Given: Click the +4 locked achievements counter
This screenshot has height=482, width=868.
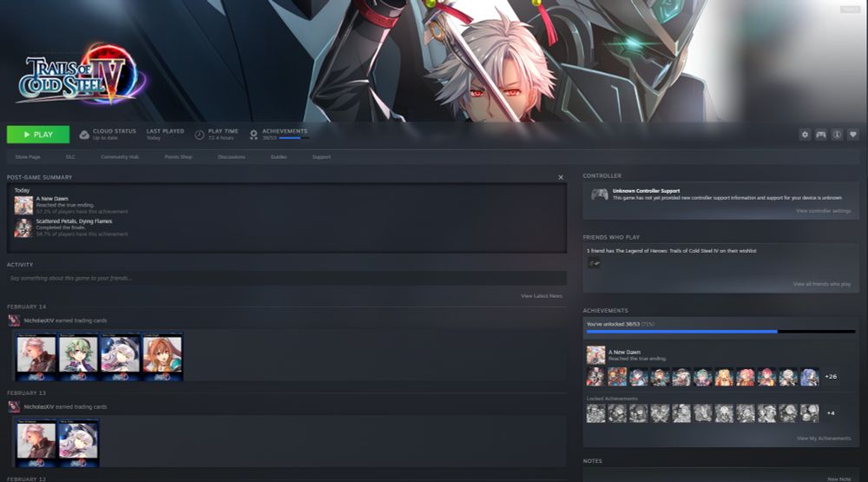Looking at the screenshot, I should tap(831, 413).
